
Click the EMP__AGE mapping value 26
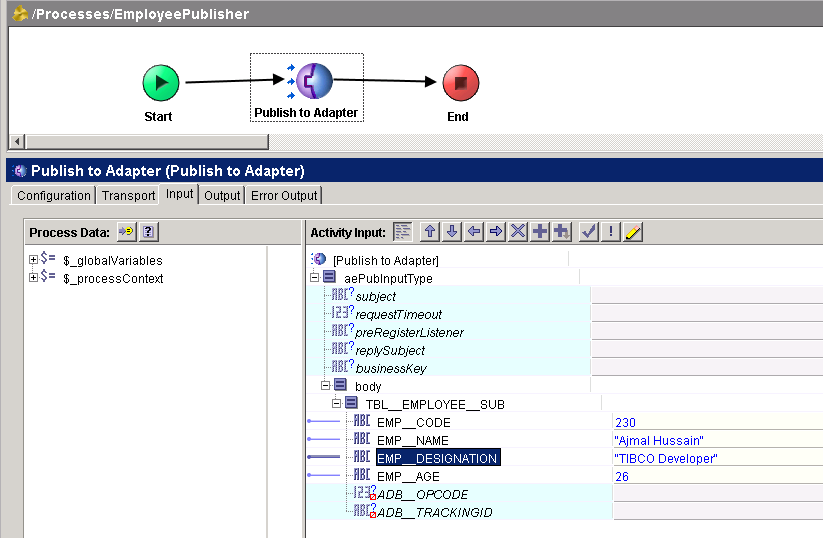[x=622, y=476]
